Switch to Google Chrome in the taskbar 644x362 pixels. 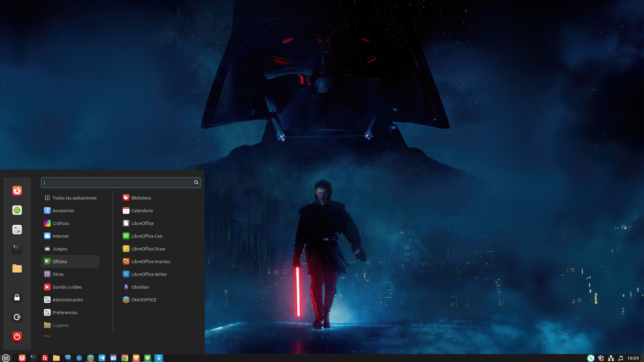125,358
